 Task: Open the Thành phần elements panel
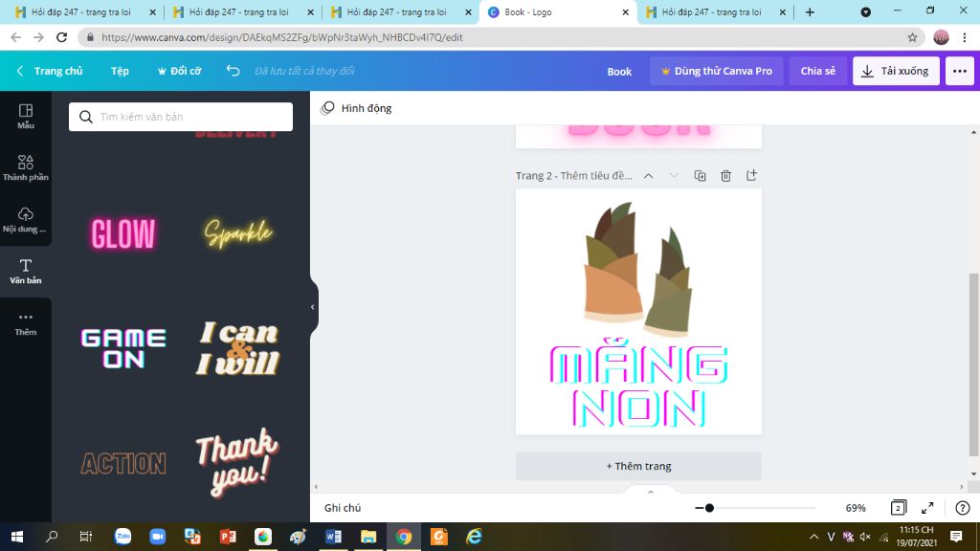[26, 168]
